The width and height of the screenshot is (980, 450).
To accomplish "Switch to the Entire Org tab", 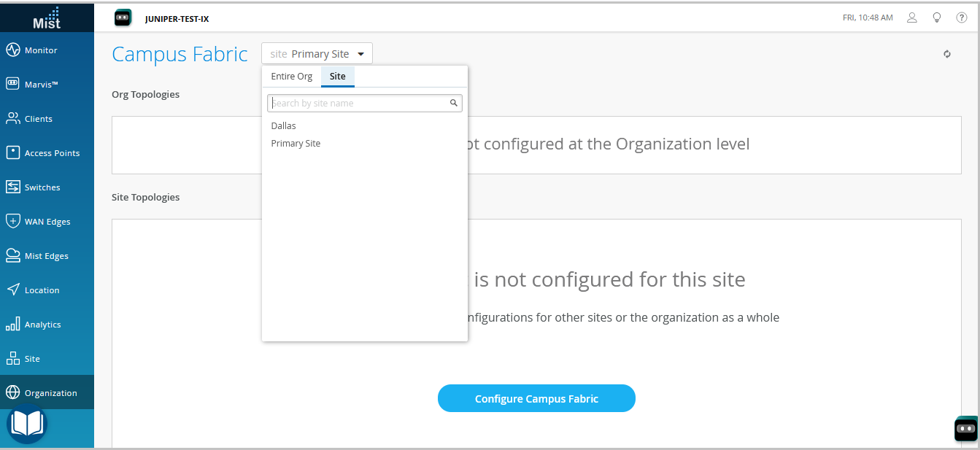I will (291, 77).
